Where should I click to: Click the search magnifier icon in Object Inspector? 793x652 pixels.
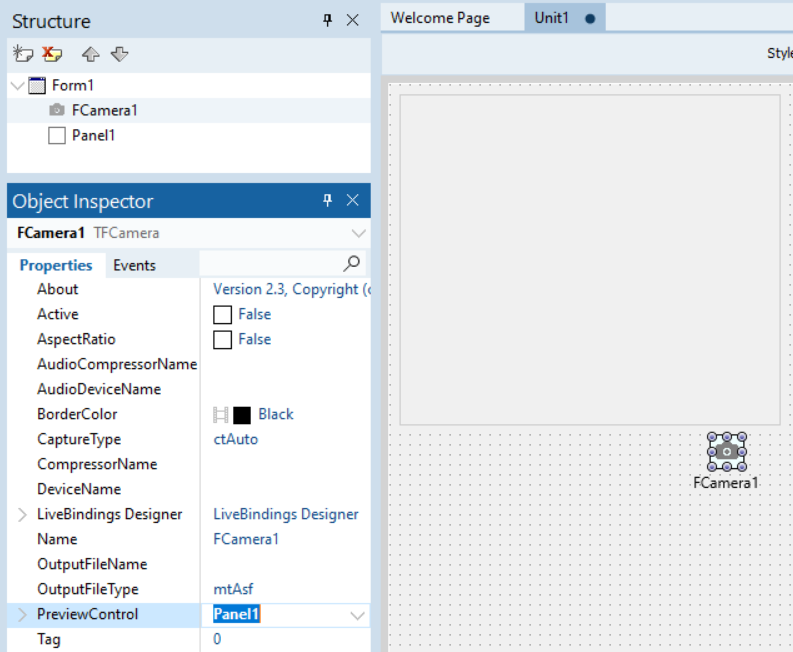(351, 263)
